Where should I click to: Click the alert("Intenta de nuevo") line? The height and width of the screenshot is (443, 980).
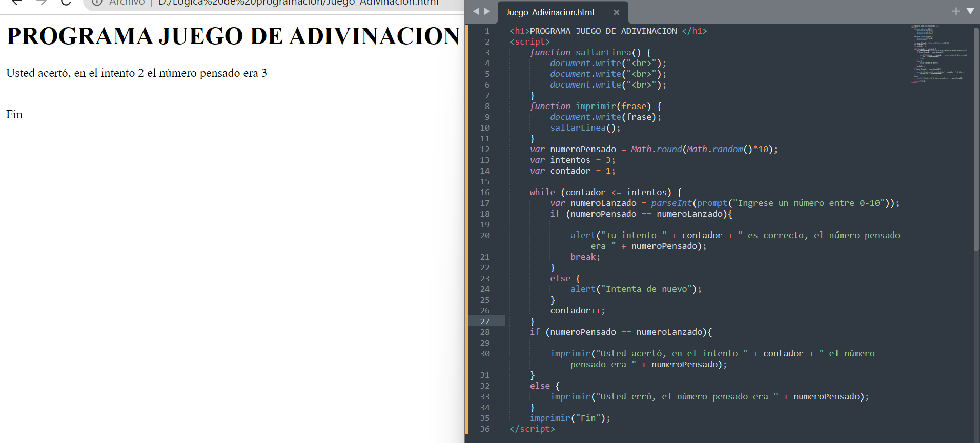point(636,289)
